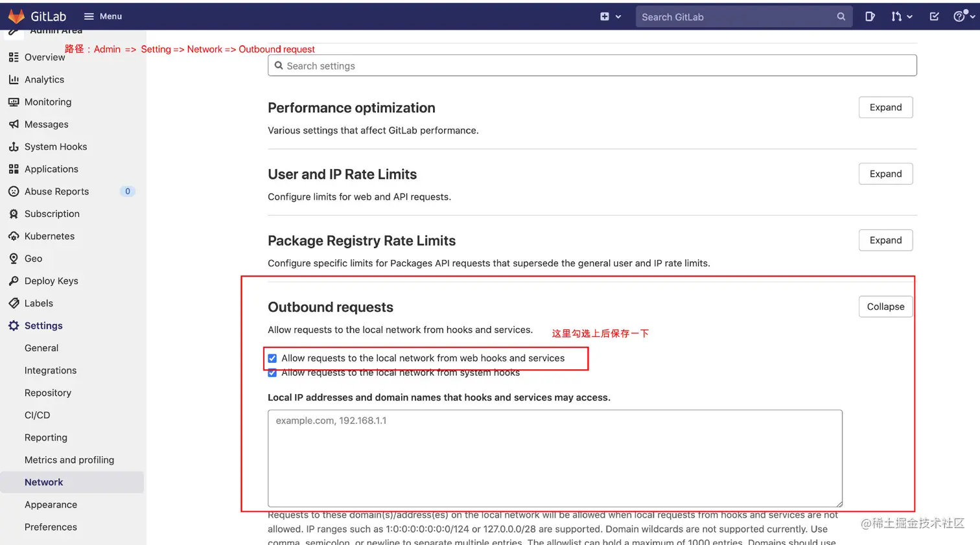Open the Merge requests dropdown
This screenshot has height=545, width=980.
coord(902,17)
